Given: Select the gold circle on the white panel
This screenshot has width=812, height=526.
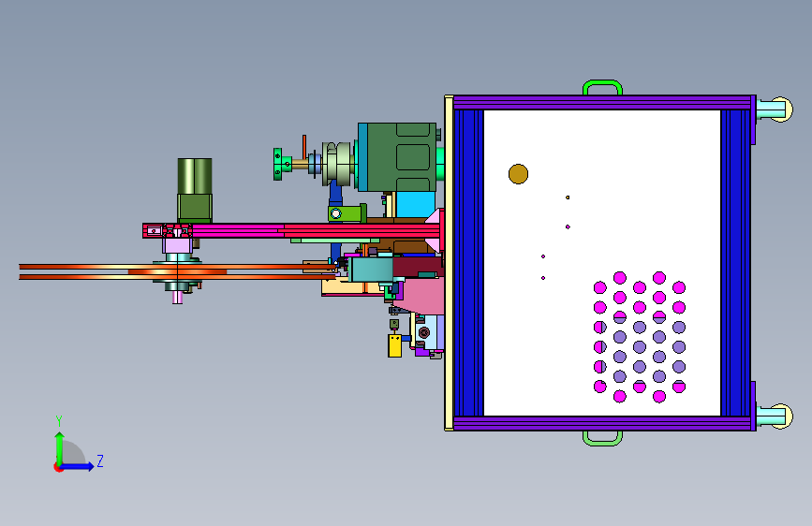Looking at the screenshot, I should (518, 174).
